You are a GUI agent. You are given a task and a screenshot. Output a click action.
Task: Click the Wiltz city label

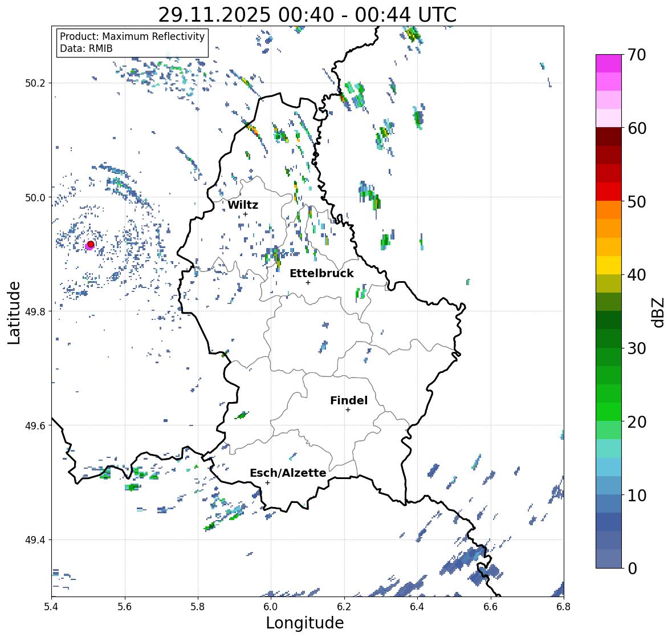click(x=243, y=205)
